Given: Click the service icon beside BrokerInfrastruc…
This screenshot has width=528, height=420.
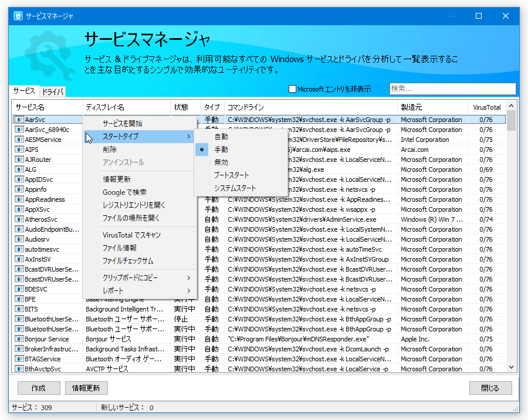Looking at the screenshot, I should (x=19, y=349).
